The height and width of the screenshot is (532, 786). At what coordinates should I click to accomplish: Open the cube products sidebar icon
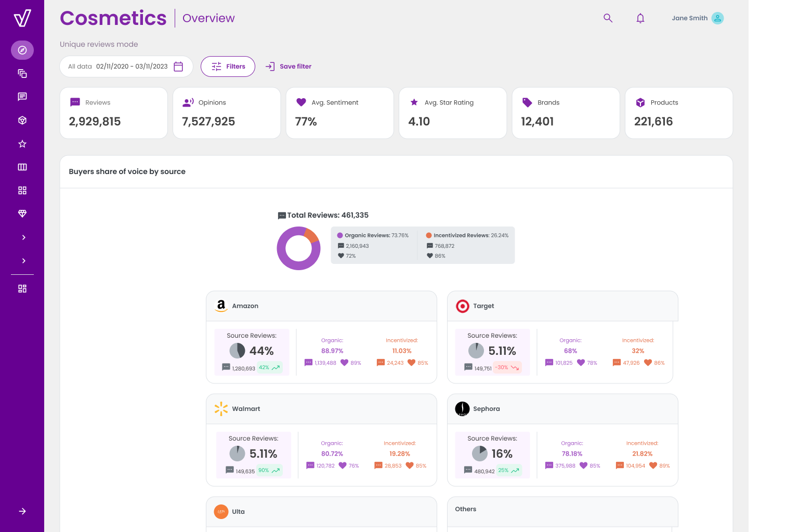22,120
